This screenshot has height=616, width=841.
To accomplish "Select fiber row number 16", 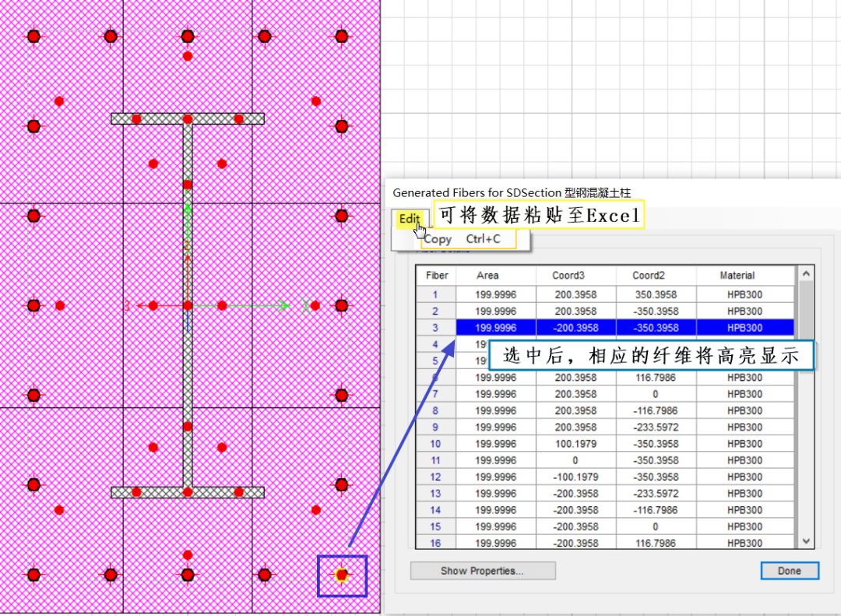I will (435, 543).
